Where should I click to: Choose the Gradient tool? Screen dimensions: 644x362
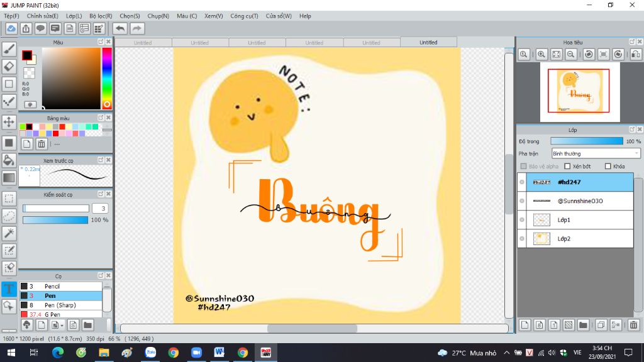9,178
